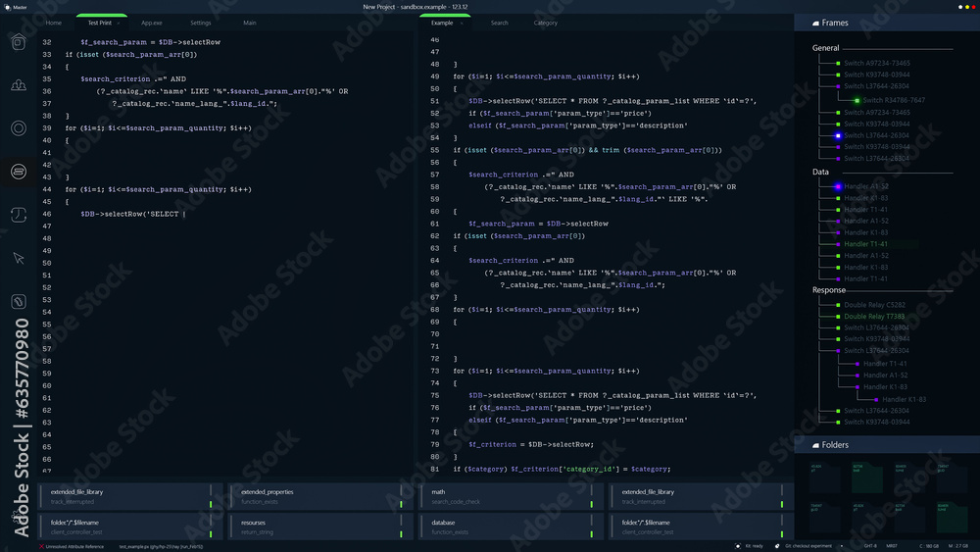Open the users group sidebar icon
This screenshot has width=980, height=552.
[19, 85]
